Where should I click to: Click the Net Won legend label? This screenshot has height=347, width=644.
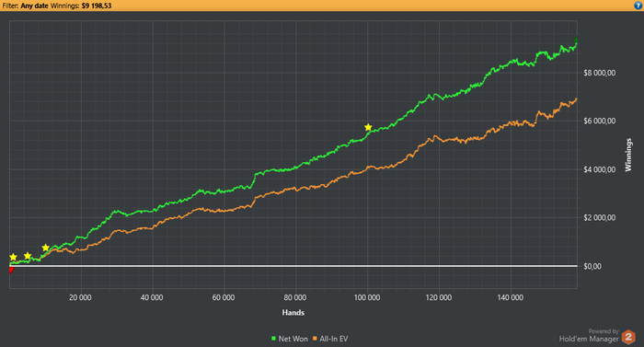pyautogui.click(x=293, y=339)
